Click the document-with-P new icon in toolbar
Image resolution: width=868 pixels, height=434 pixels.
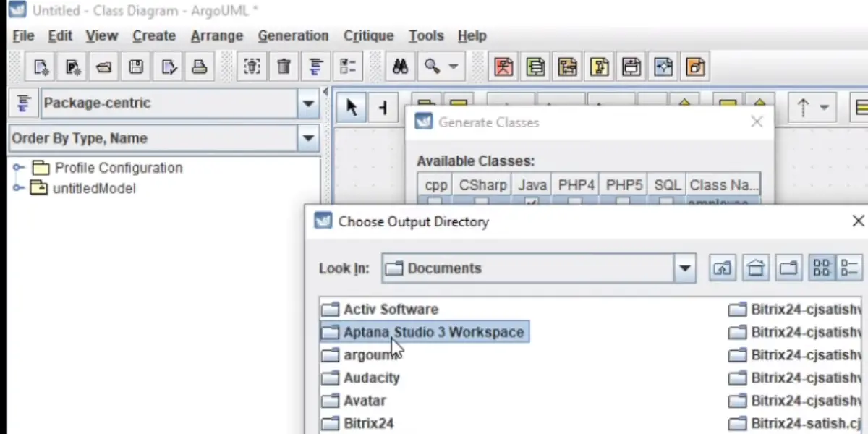[72, 67]
